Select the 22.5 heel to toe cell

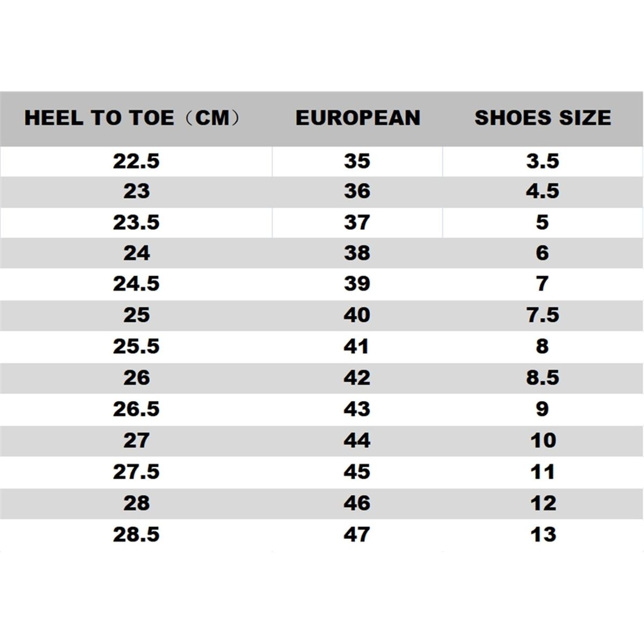tap(136, 161)
